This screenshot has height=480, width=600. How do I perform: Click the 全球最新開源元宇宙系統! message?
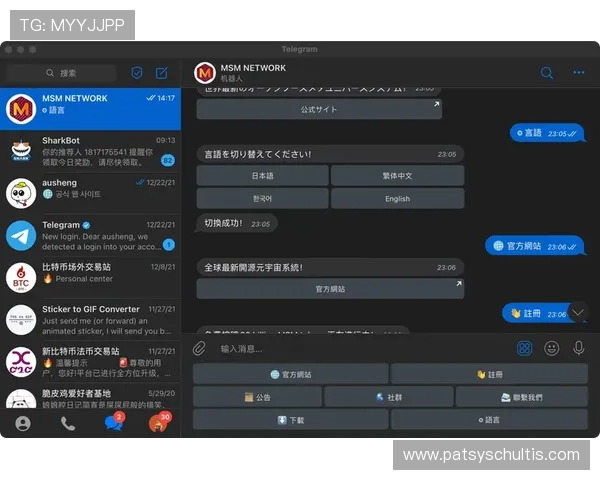(330, 268)
